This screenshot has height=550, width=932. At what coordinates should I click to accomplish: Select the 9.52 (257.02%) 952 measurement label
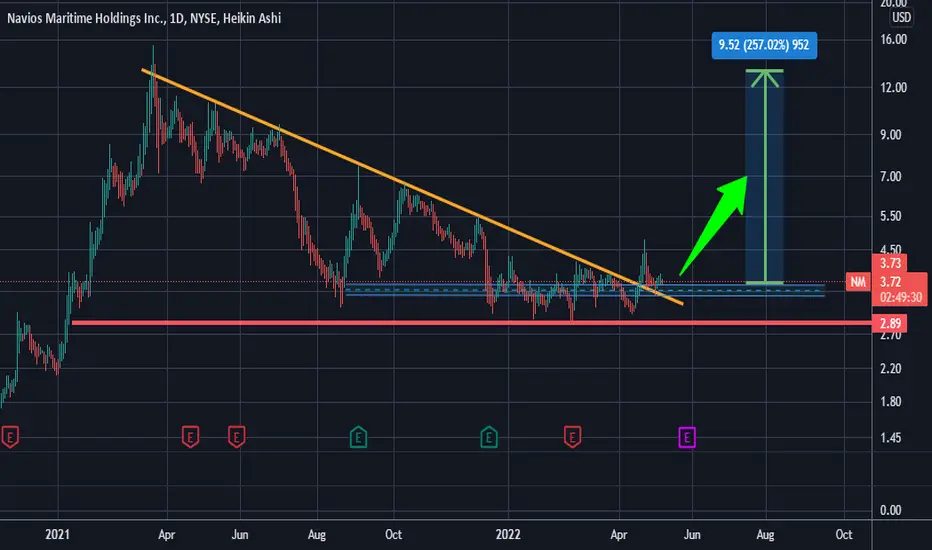click(764, 45)
